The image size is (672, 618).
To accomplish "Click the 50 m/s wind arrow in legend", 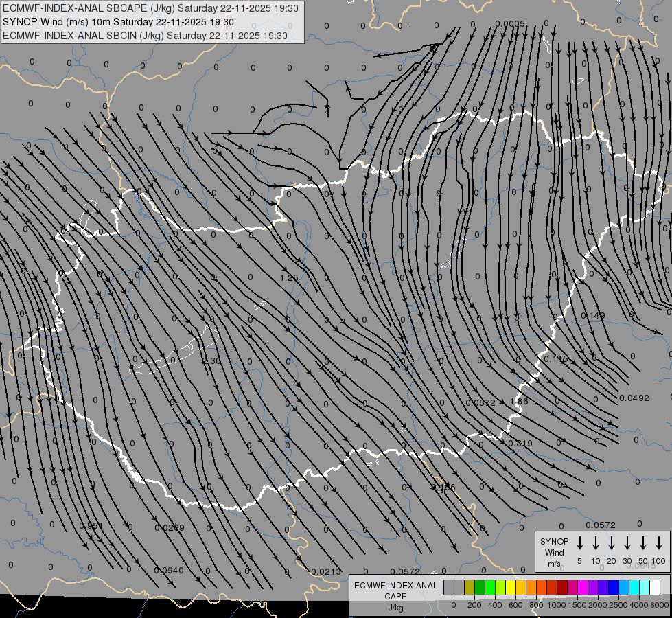I will 642,544.
